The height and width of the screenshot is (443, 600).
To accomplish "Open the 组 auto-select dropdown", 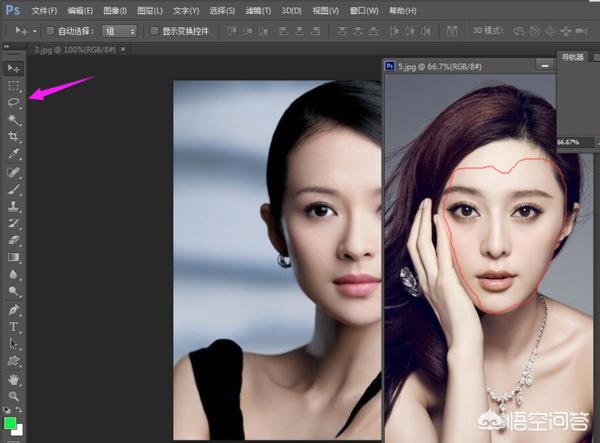I will [x=119, y=31].
